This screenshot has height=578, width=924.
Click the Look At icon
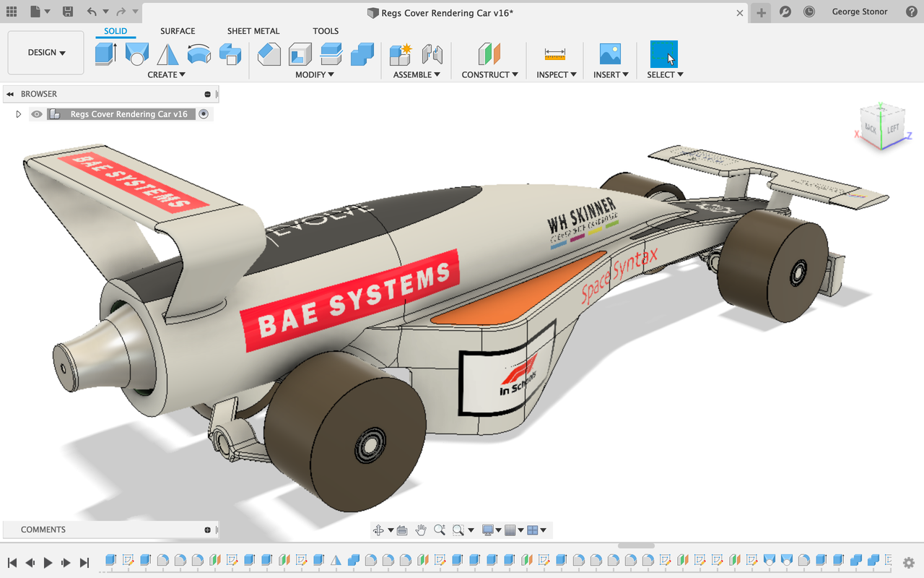click(402, 530)
